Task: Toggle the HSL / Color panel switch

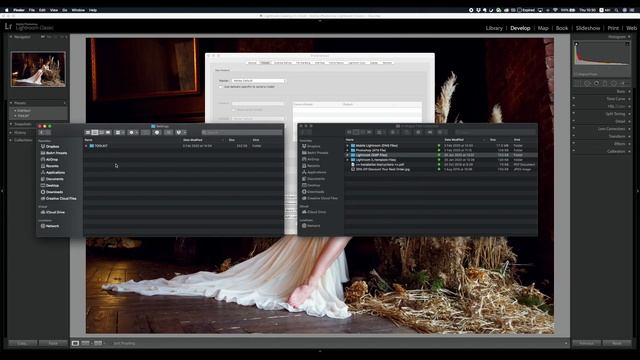Action: (574, 106)
